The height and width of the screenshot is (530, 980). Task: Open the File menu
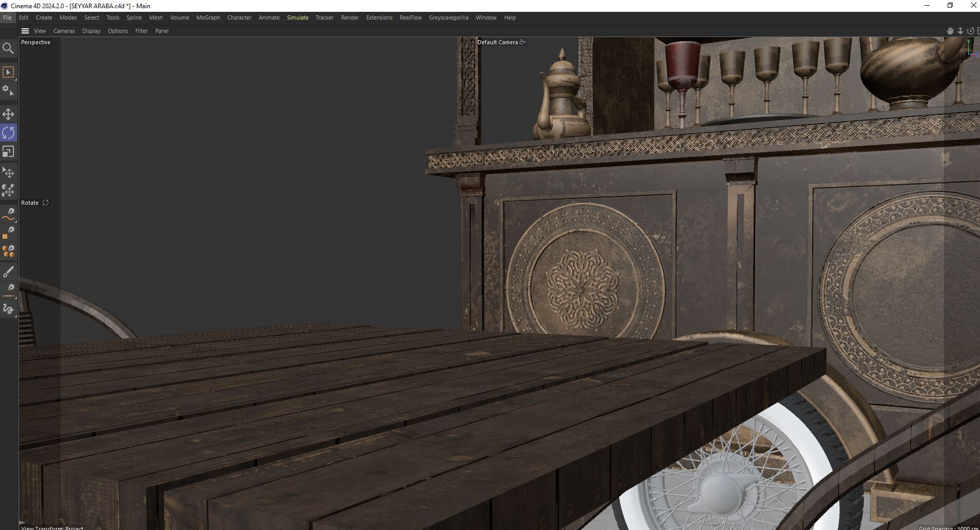[7, 17]
